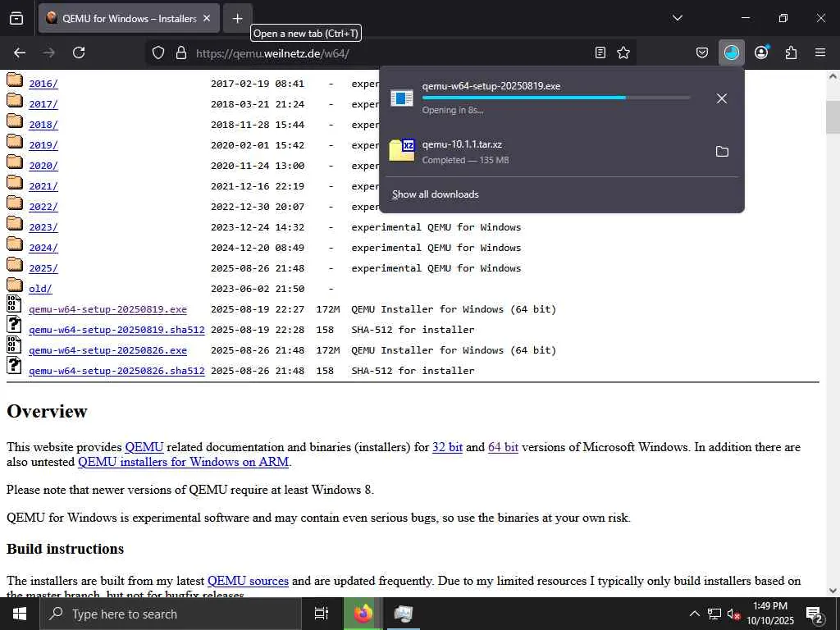The width and height of the screenshot is (840, 630).
Task: Open the notification center icon
Action: [x=814, y=614]
